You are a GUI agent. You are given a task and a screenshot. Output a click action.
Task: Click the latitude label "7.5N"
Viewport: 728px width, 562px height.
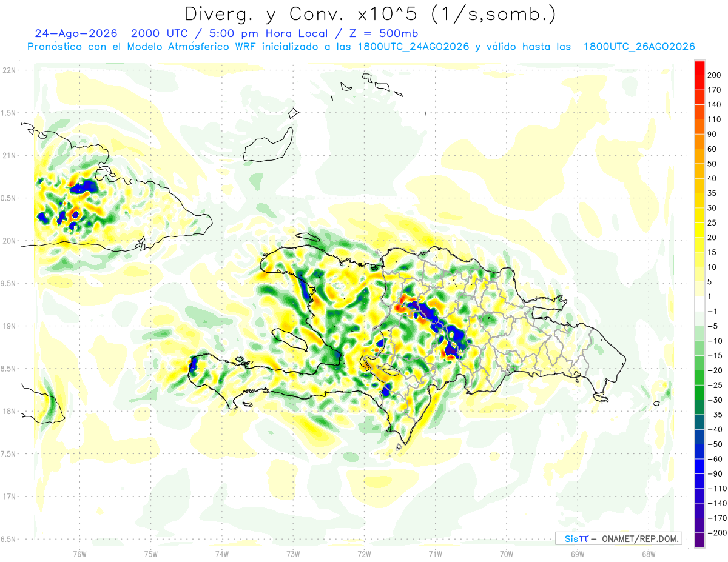(9, 454)
